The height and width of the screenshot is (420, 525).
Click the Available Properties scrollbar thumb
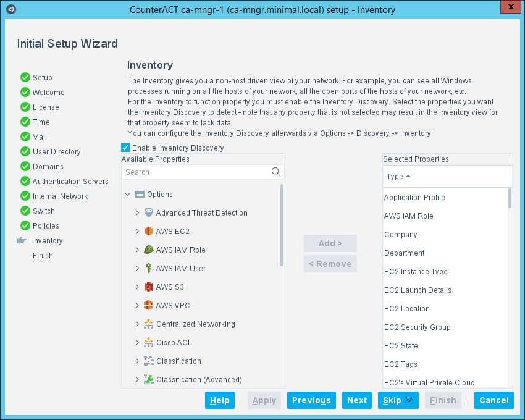(x=282, y=225)
